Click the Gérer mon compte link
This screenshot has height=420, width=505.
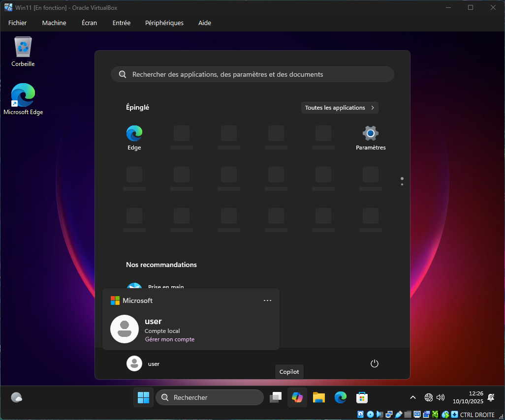tap(169, 339)
